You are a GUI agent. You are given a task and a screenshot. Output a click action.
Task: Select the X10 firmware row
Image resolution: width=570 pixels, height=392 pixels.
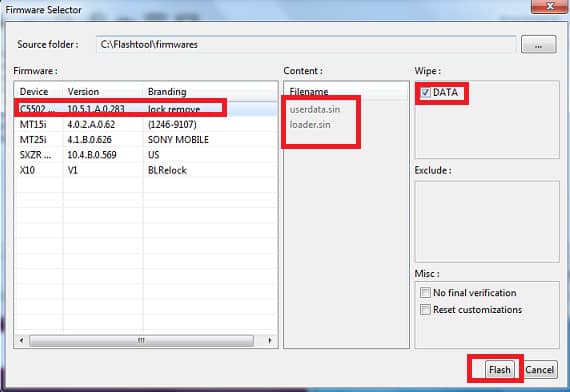145,170
